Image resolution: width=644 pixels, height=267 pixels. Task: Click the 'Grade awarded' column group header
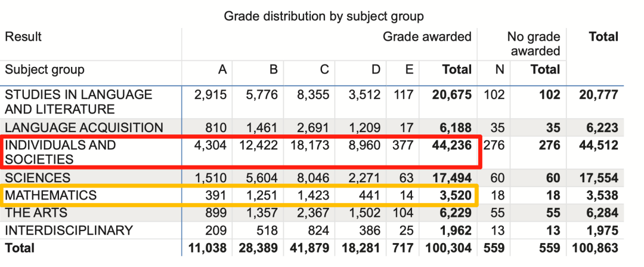point(426,37)
